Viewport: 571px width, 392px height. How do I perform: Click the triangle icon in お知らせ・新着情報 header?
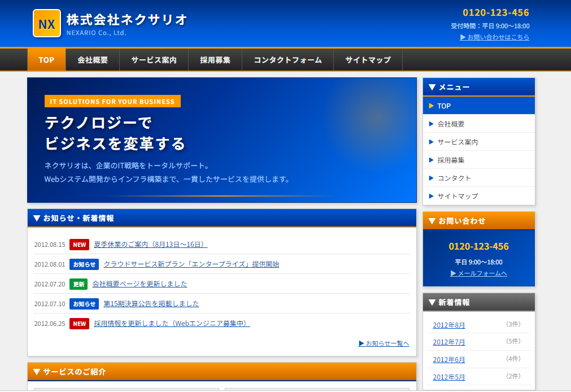(37, 218)
